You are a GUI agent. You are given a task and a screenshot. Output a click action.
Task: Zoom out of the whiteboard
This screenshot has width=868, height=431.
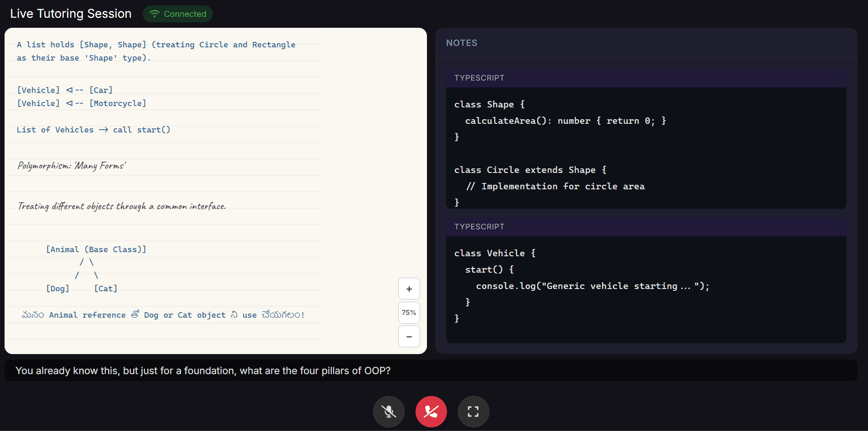point(409,336)
